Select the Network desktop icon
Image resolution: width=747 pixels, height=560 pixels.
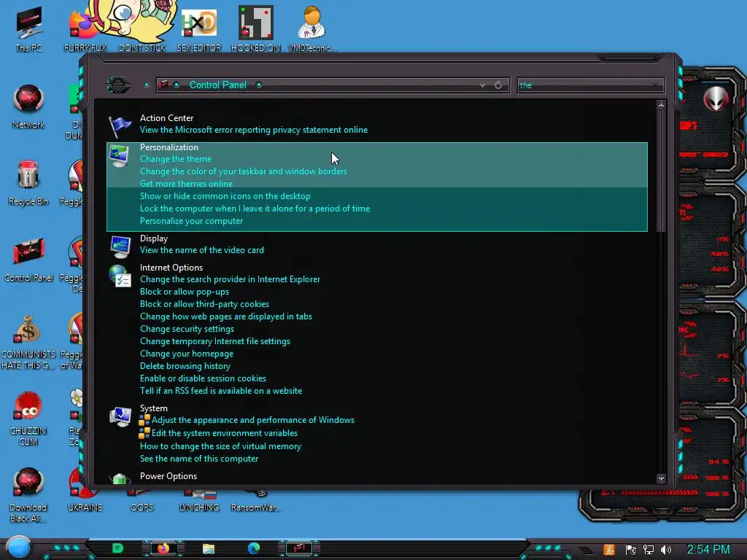(x=28, y=106)
